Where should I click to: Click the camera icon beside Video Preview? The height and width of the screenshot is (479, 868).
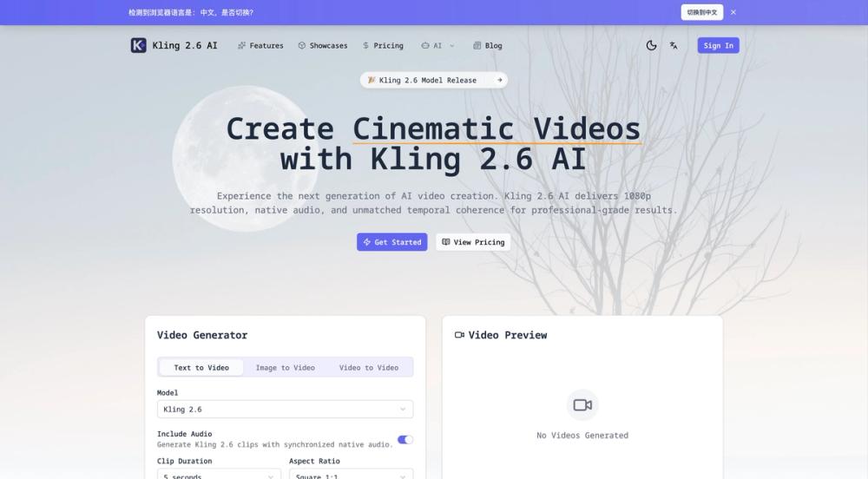(459, 335)
